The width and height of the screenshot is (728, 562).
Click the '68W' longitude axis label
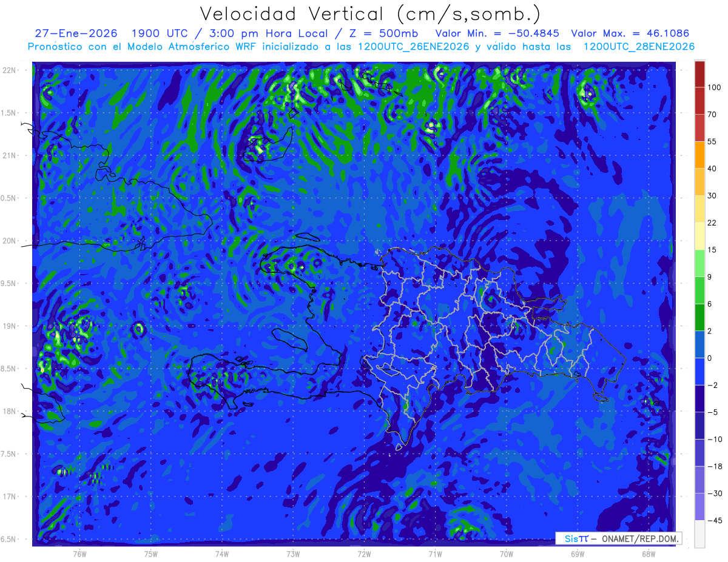649,554
